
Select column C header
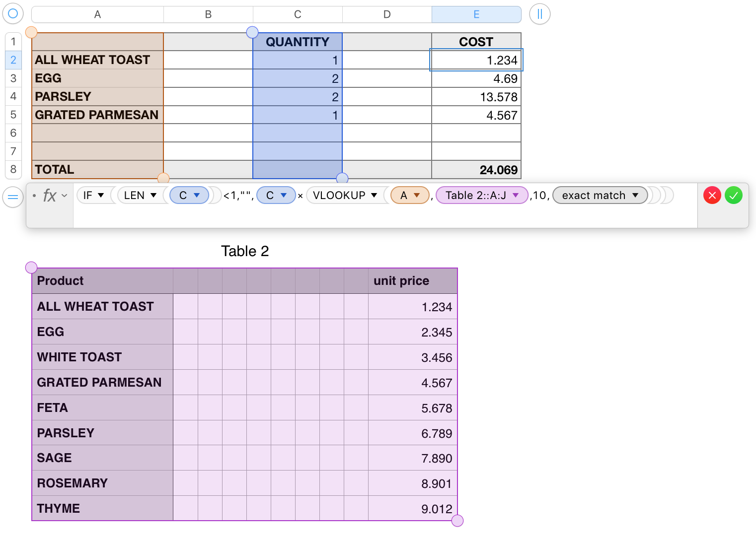pos(298,14)
